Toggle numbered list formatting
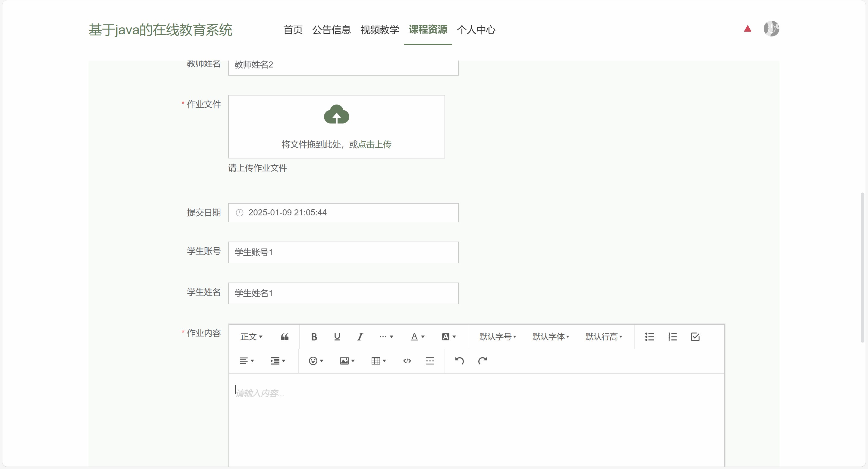868x469 pixels. 672,337
